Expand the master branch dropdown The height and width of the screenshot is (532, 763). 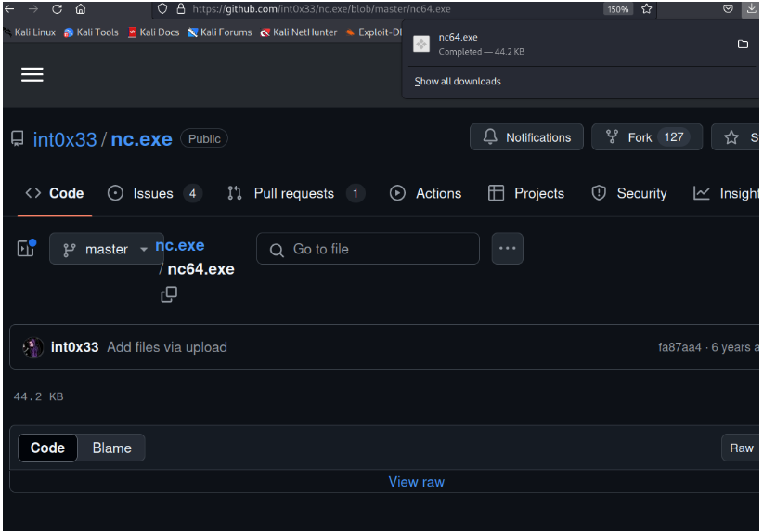click(107, 249)
